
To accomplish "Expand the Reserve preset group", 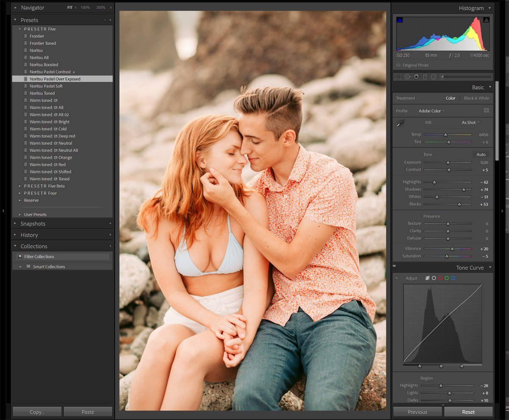I will click(x=20, y=200).
